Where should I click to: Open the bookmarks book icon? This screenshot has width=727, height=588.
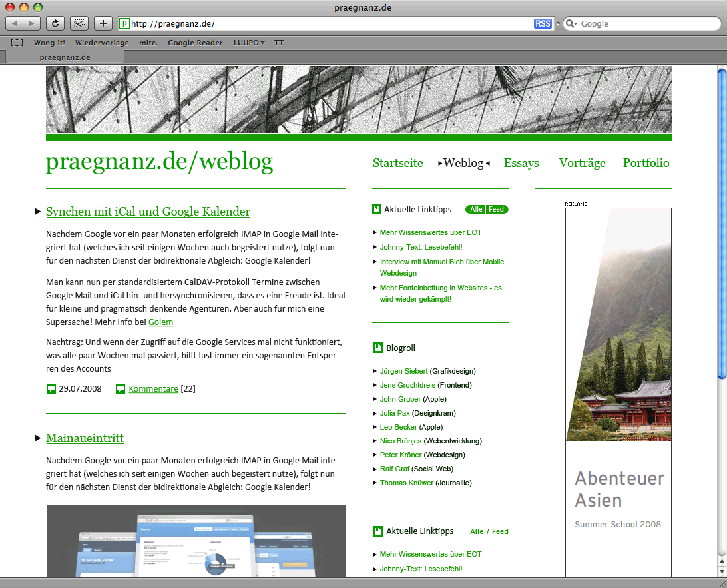coord(17,43)
